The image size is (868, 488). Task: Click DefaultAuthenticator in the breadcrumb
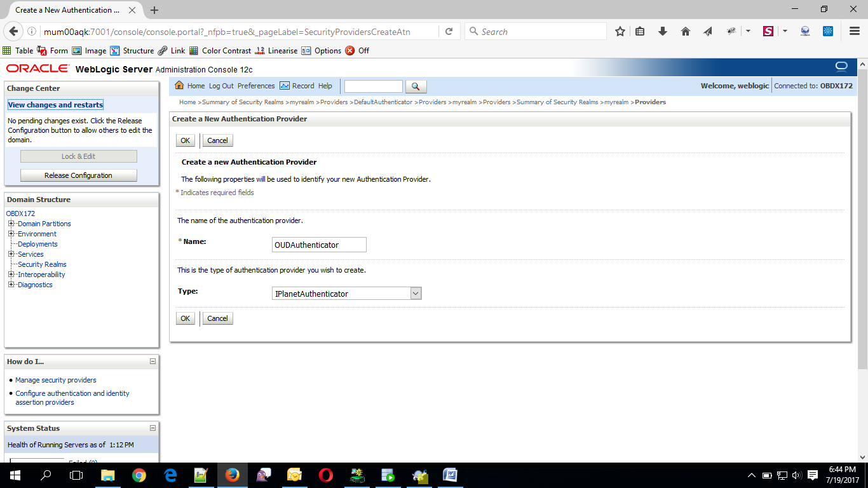click(383, 102)
